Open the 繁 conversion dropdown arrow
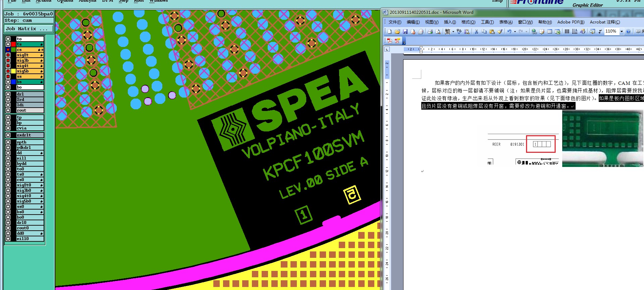 tap(453, 32)
